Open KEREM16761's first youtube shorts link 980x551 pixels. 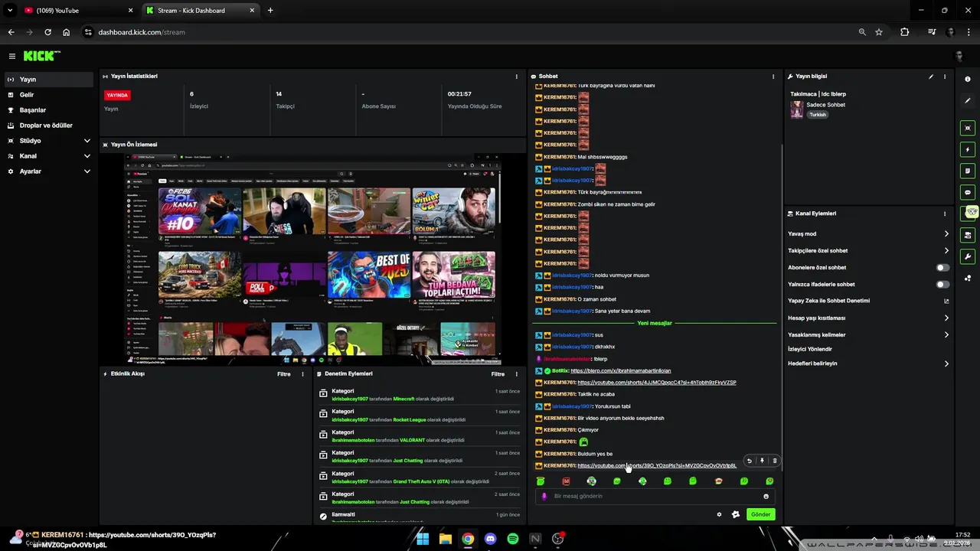click(x=656, y=383)
